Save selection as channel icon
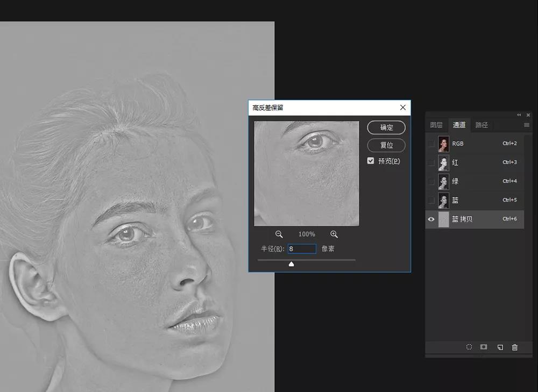Image resolution: width=538 pixels, height=392 pixels. pos(484,347)
